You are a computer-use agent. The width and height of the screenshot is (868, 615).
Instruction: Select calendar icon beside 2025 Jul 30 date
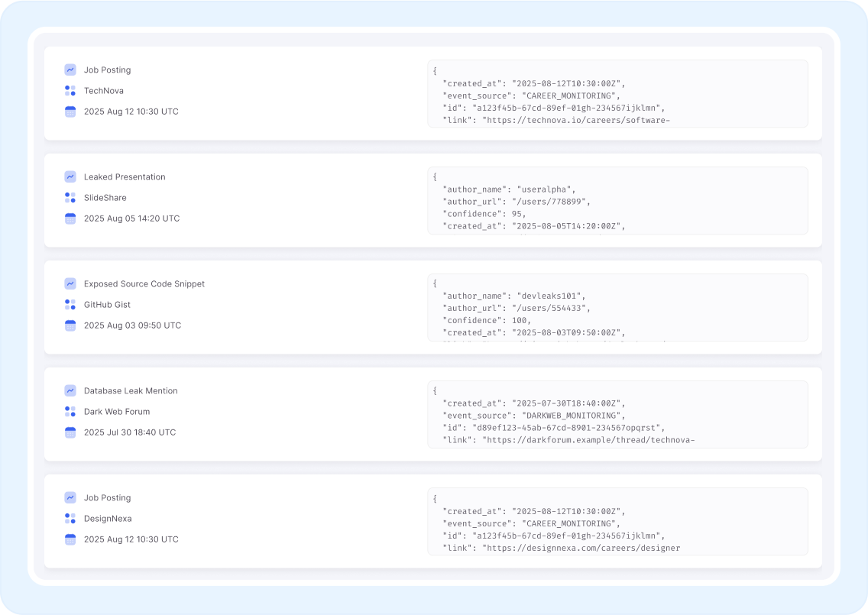click(x=70, y=432)
